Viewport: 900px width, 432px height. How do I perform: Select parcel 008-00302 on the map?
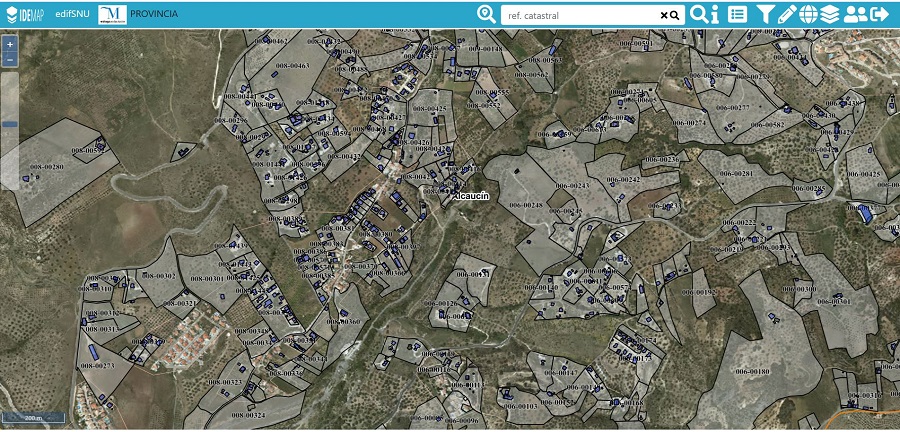(158, 276)
